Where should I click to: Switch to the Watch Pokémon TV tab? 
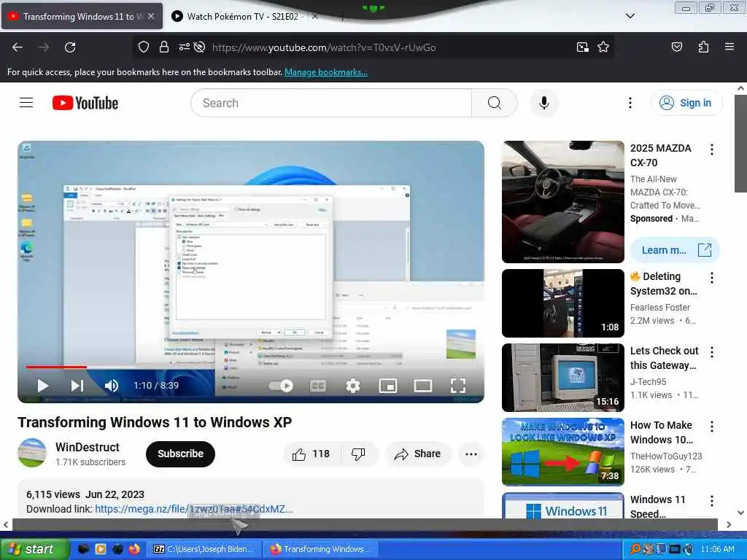point(244,17)
